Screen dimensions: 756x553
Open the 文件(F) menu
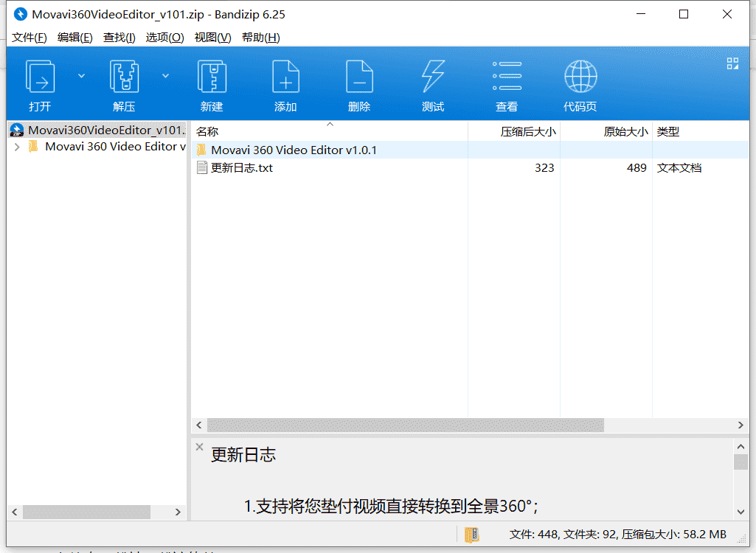pyautogui.click(x=30, y=37)
